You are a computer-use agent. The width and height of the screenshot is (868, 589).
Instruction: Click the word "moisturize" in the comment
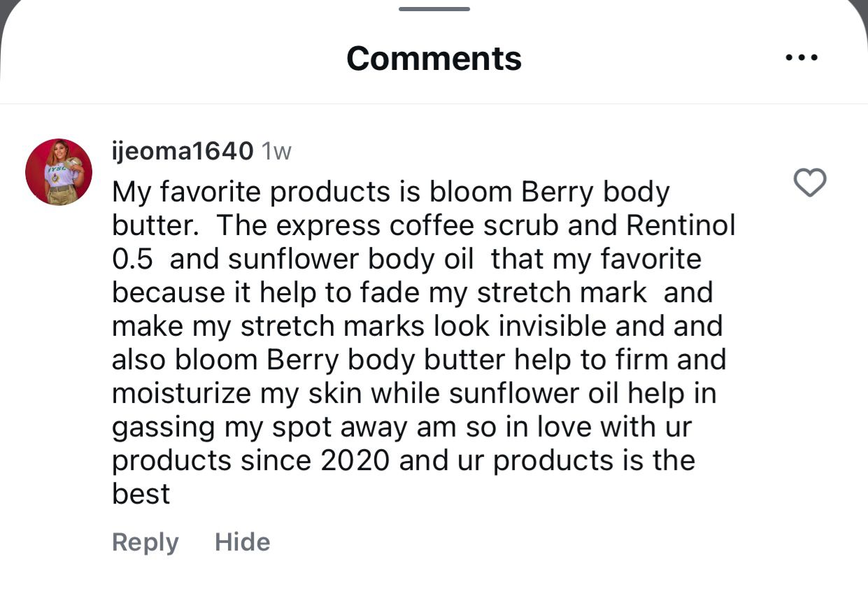tap(181, 393)
